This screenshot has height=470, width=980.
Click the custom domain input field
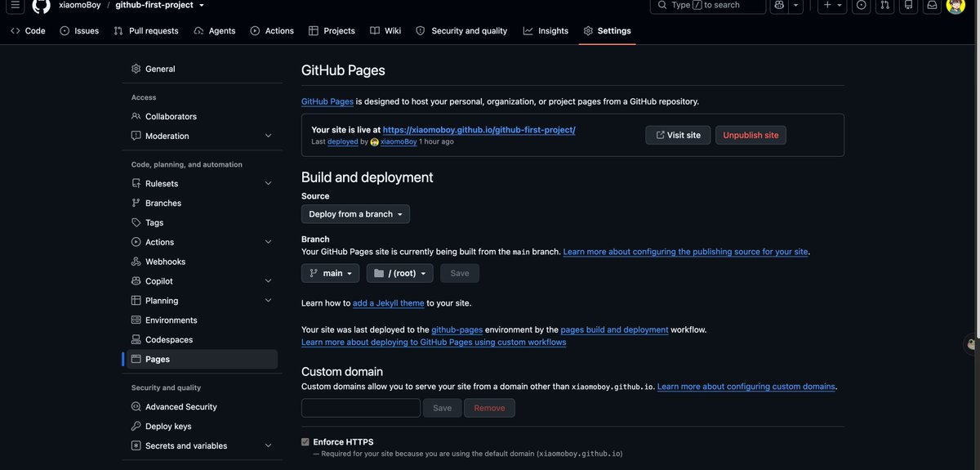[361, 408]
